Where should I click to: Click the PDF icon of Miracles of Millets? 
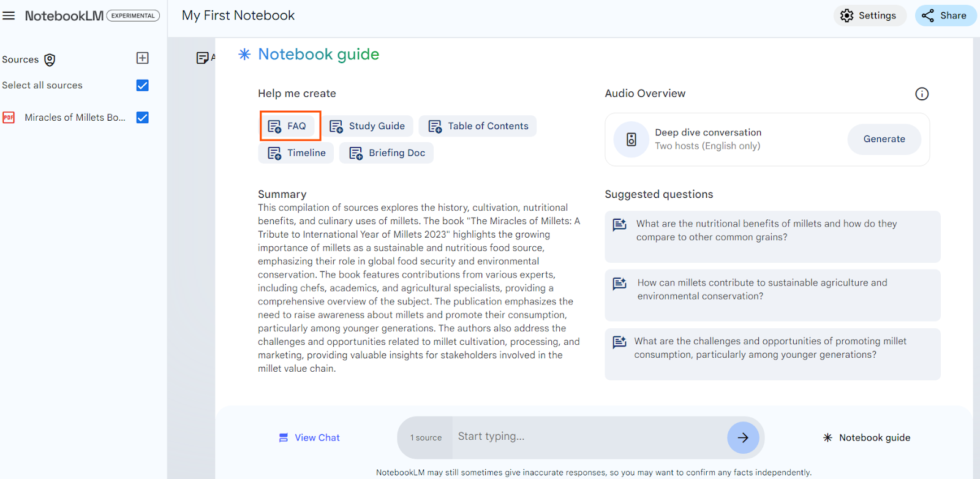[9, 118]
